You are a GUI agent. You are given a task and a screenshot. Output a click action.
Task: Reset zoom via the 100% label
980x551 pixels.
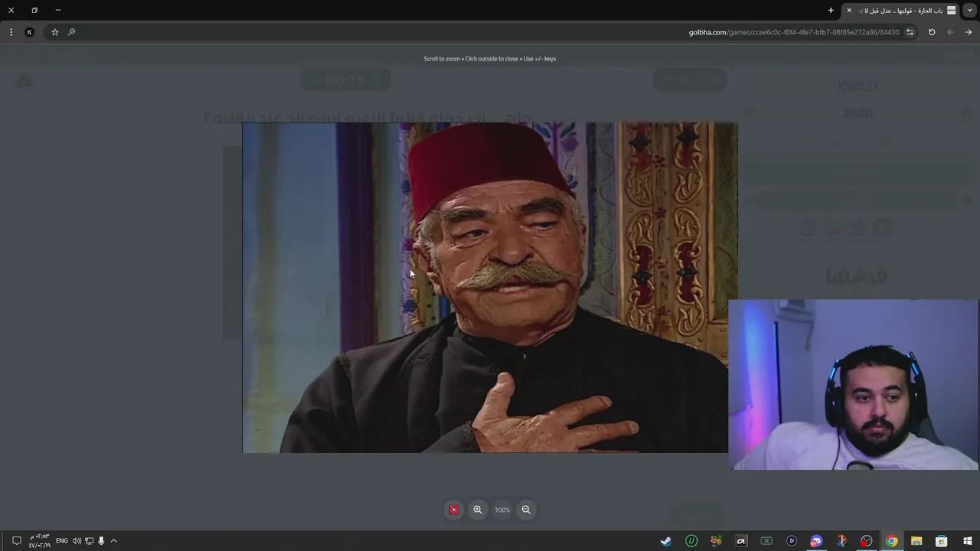502,510
